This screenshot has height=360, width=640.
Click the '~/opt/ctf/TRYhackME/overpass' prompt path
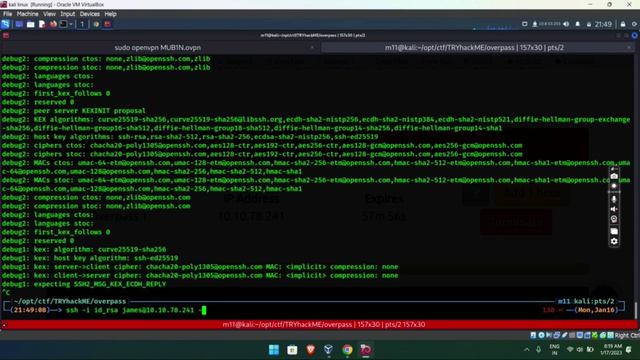click(70, 301)
